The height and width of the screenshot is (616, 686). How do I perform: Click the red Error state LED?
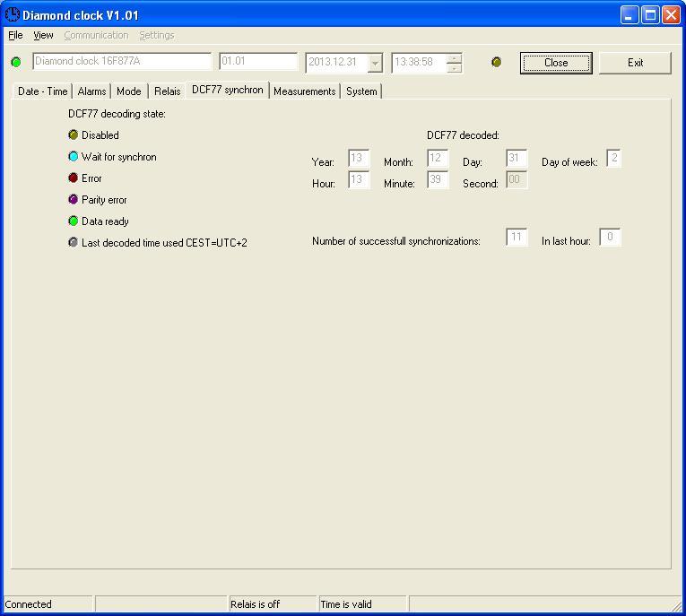tap(73, 178)
